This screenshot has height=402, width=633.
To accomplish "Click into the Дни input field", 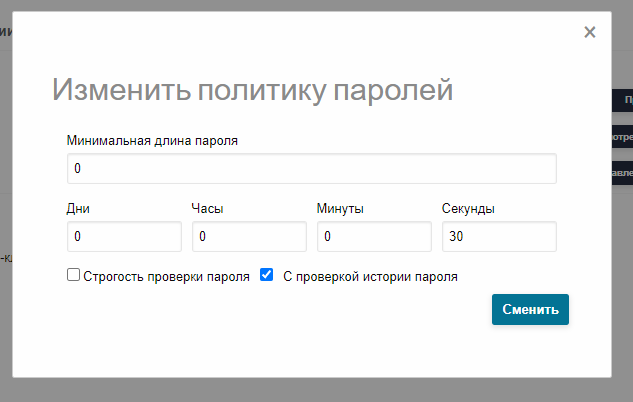I will (x=124, y=236).
